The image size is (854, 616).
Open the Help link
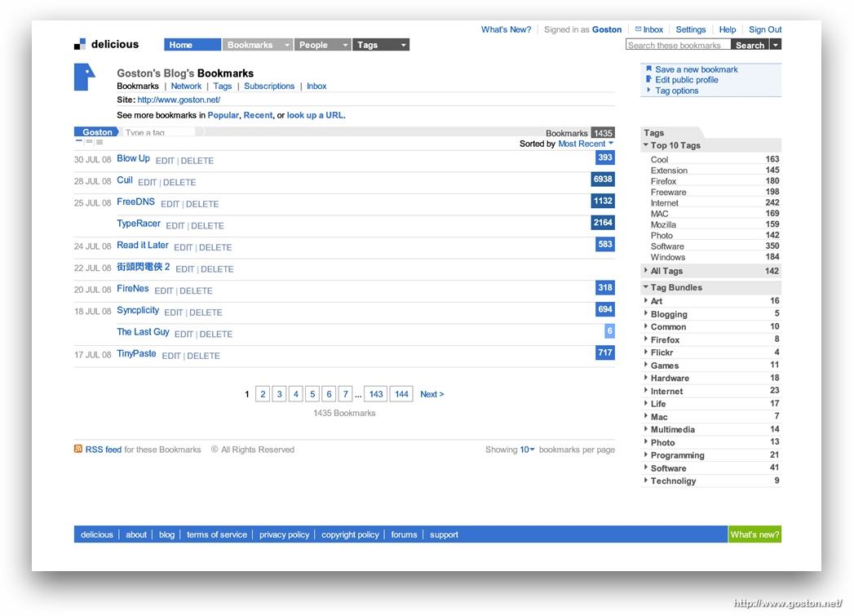(x=727, y=29)
